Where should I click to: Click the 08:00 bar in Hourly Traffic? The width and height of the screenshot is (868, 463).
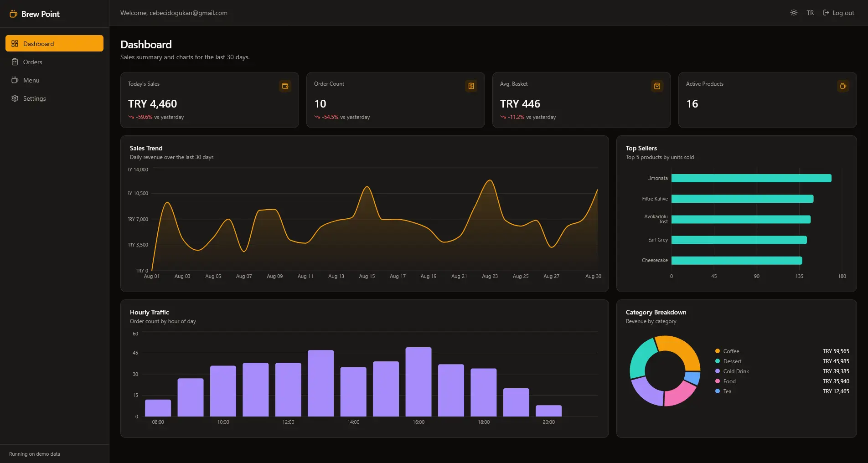coord(158,408)
